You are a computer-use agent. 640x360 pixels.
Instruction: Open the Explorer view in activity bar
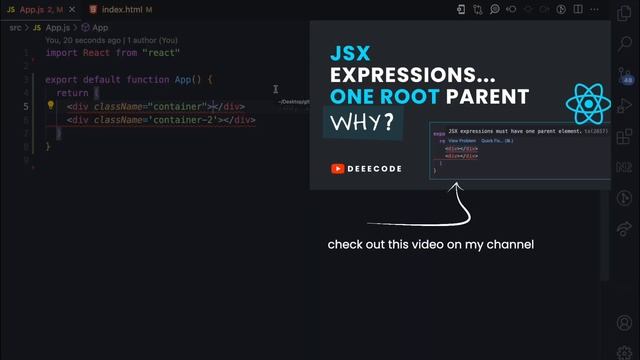coord(624,13)
